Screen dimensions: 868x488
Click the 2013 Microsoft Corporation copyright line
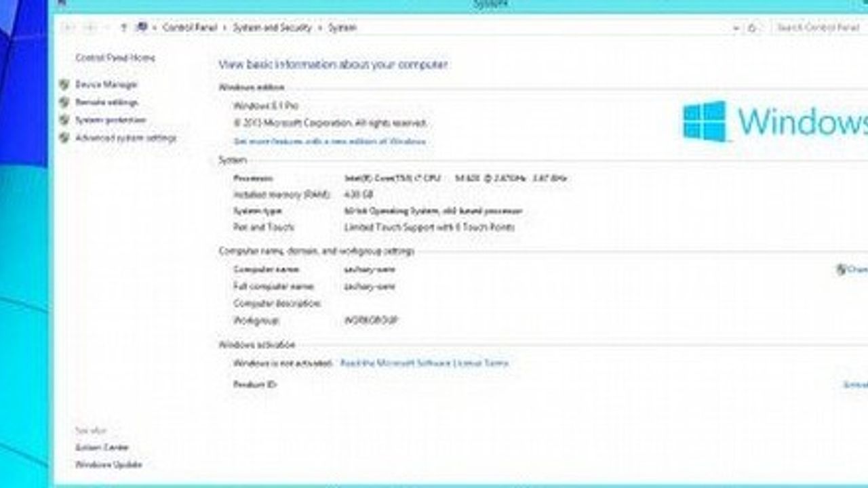[330, 123]
